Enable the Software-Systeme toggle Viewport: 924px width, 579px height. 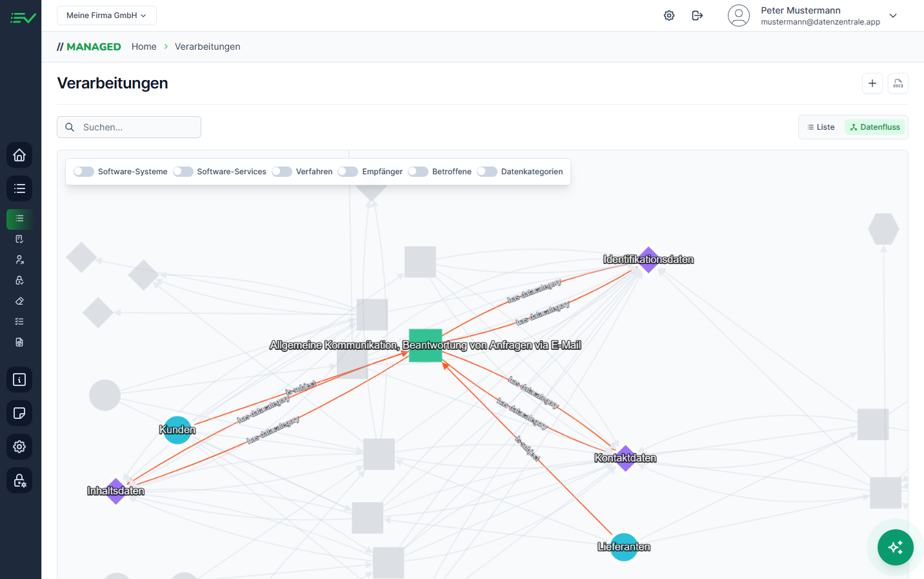point(83,171)
